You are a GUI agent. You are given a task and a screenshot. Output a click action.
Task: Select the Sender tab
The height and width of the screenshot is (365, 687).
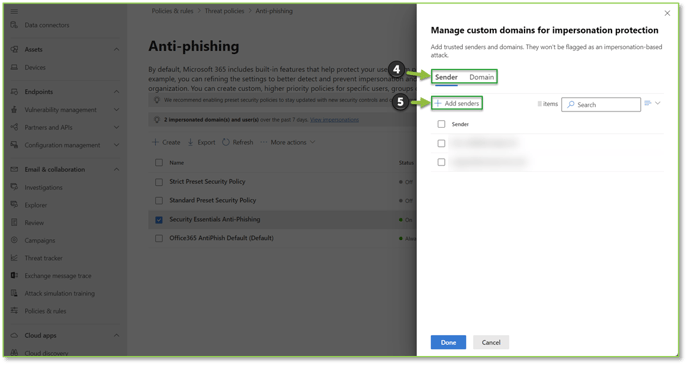coord(446,77)
